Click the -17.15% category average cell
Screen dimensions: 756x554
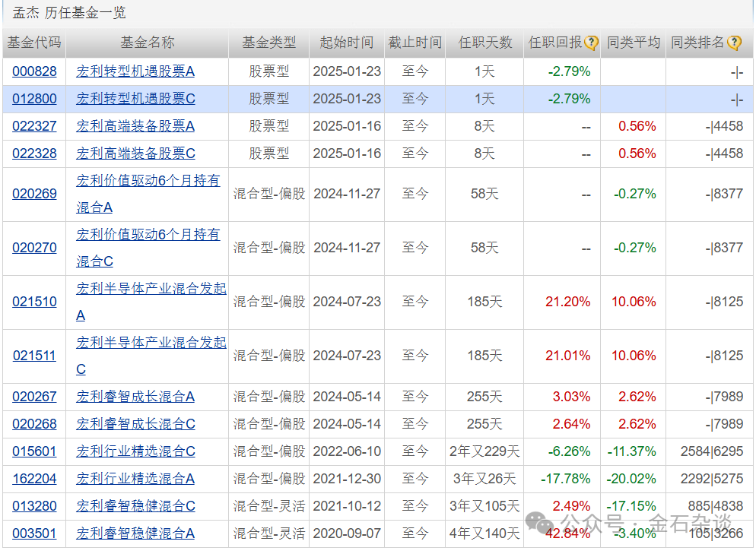pos(631,507)
